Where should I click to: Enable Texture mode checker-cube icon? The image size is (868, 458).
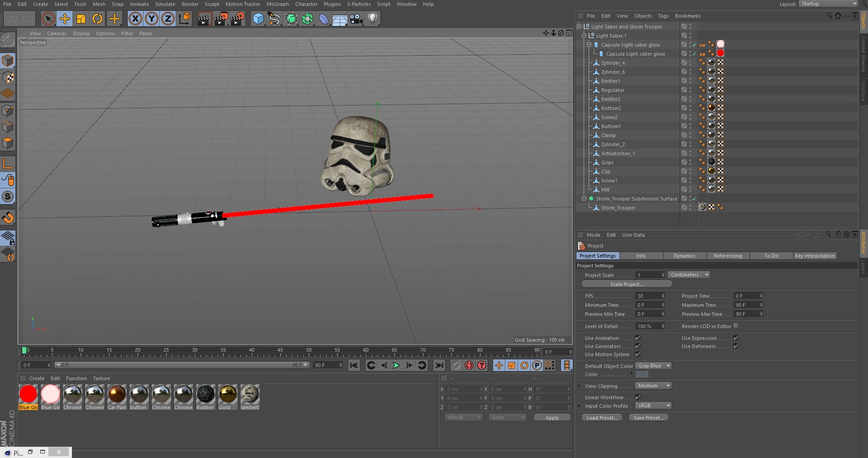click(x=8, y=77)
